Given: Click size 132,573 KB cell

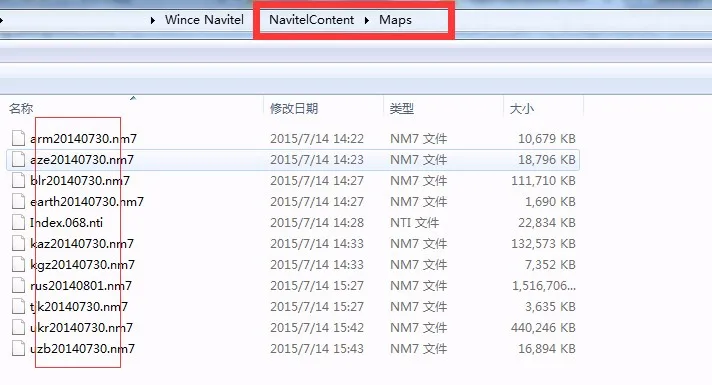Looking at the screenshot, I should (x=544, y=243).
